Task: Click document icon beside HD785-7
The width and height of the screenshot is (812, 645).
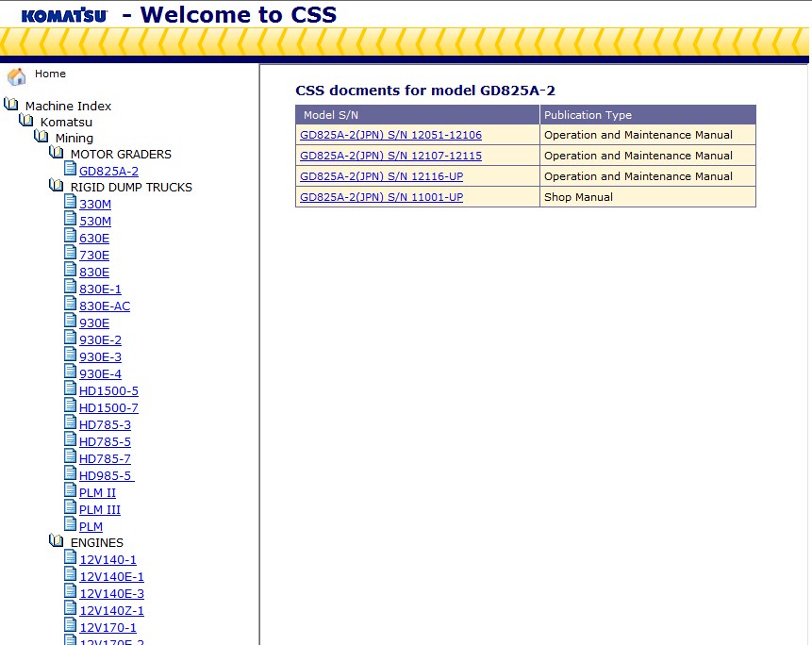Action: (x=71, y=456)
